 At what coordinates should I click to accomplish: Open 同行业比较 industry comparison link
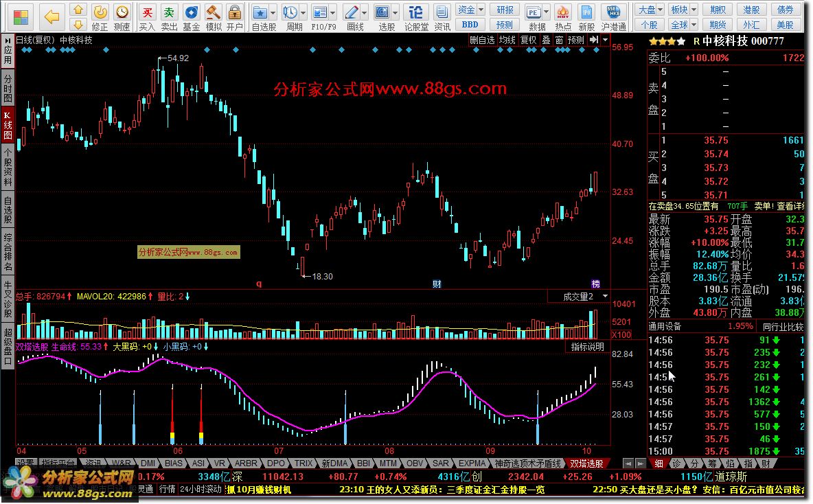783,327
